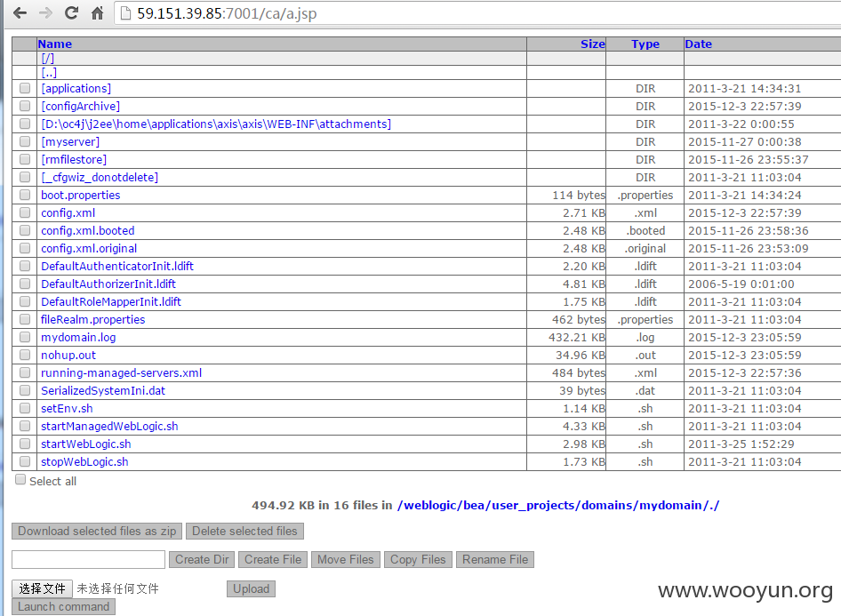Open running-managed-servers.xml file
Viewport: 841px width, 616px height.
(x=122, y=372)
